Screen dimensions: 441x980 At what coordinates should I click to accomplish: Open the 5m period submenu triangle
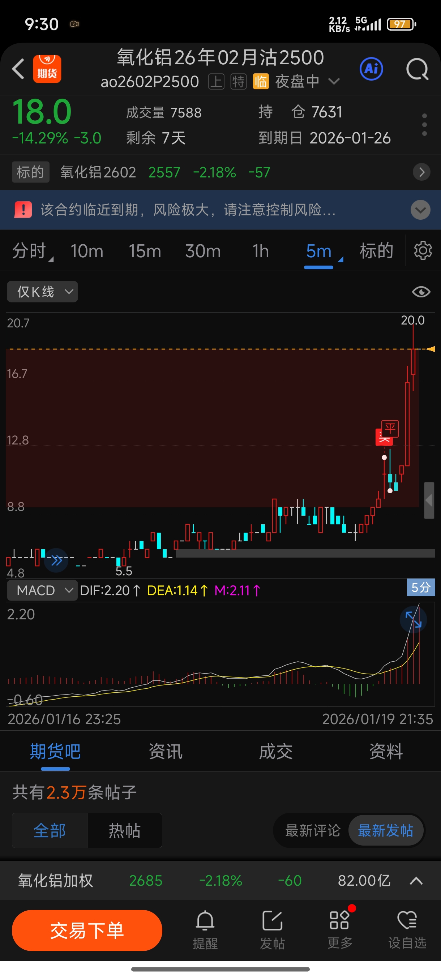(341, 259)
